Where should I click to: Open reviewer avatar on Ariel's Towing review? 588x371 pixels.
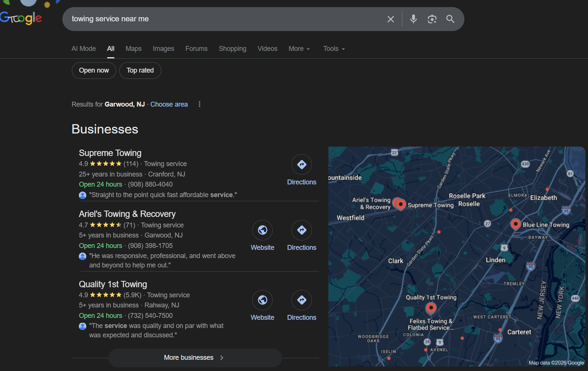(83, 256)
